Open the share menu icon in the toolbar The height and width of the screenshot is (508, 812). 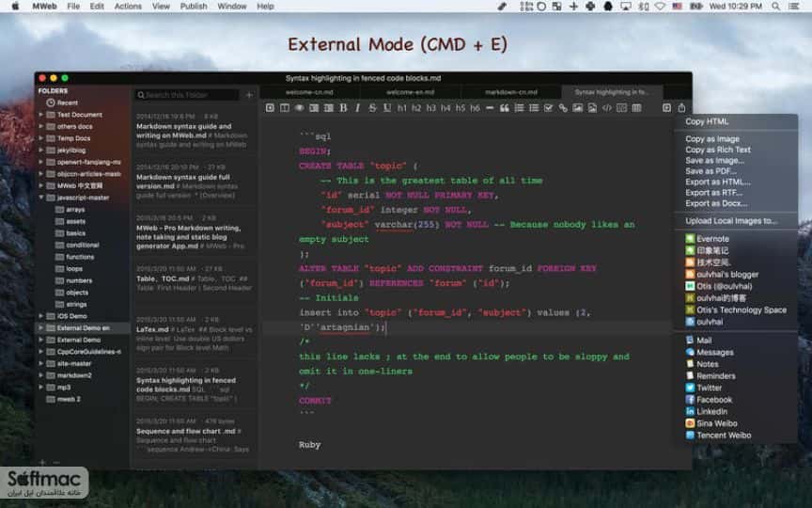click(681, 108)
